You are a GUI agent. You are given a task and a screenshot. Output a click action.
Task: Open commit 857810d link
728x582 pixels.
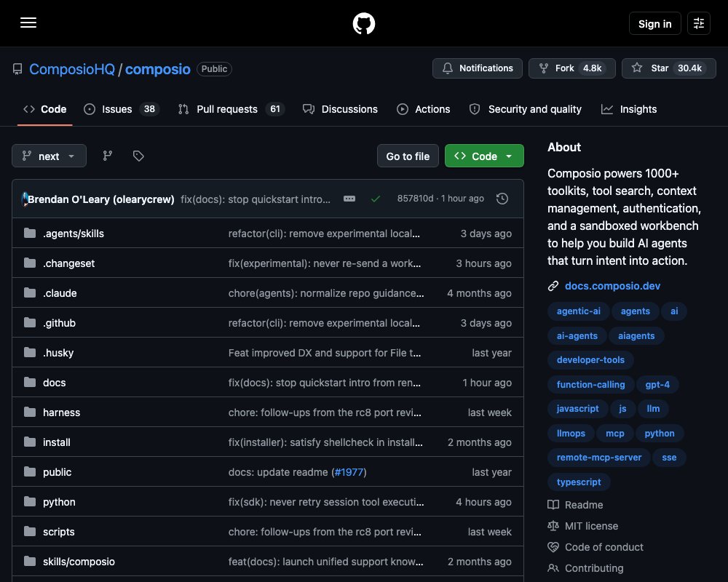tap(415, 199)
